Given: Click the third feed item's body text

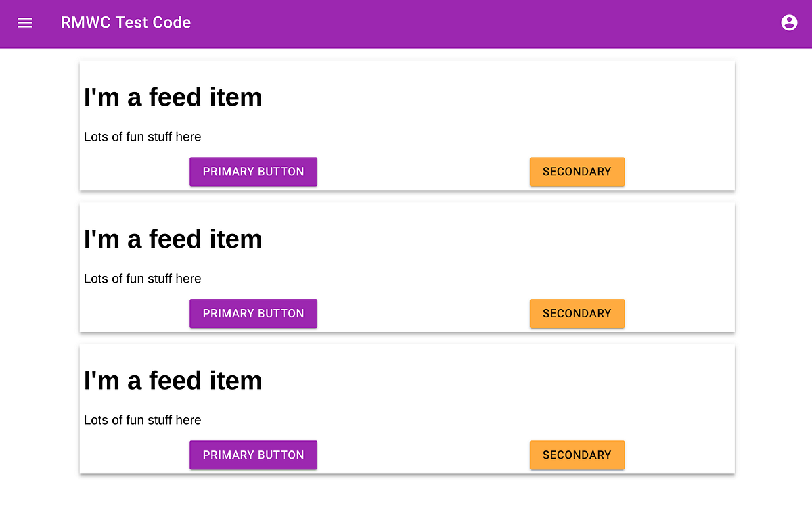Looking at the screenshot, I should point(142,420).
